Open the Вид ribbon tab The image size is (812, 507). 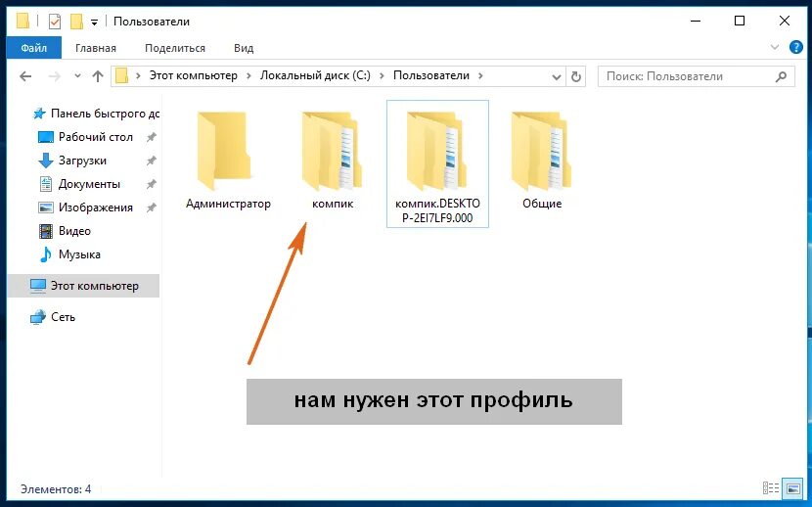(244, 48)
